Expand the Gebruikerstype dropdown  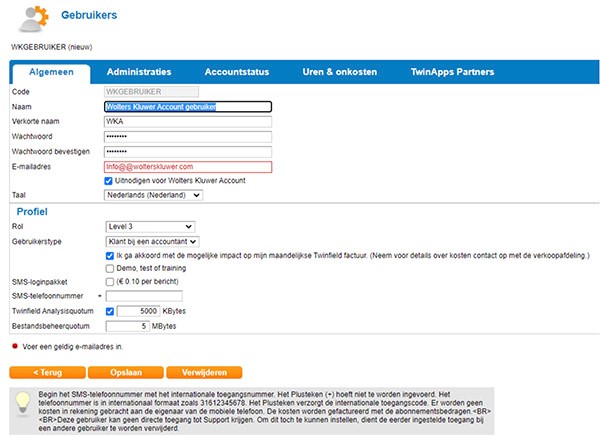[152, 241]
